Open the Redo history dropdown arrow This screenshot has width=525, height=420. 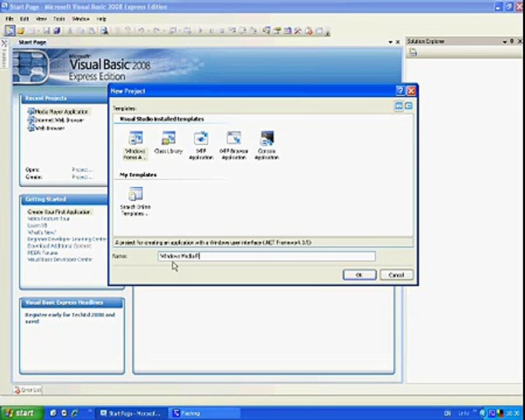(164, 31)
